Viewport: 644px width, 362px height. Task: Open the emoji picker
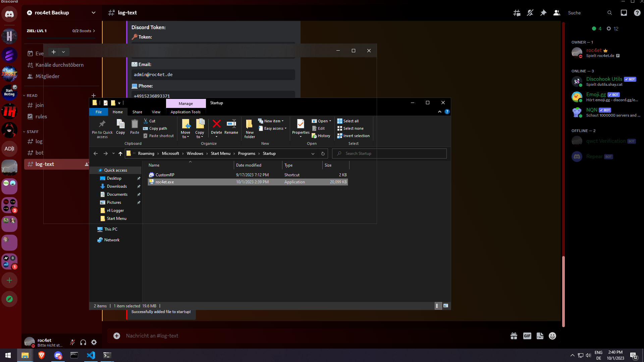click(552, 336)
